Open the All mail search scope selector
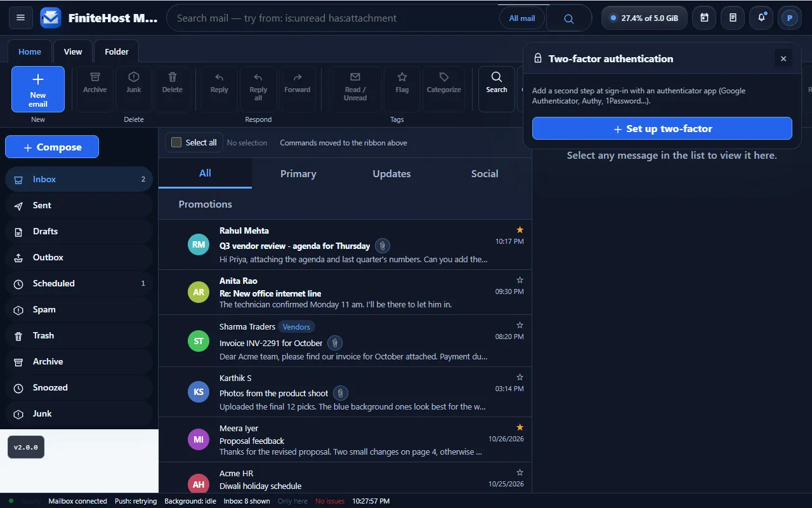 [522, 18]
